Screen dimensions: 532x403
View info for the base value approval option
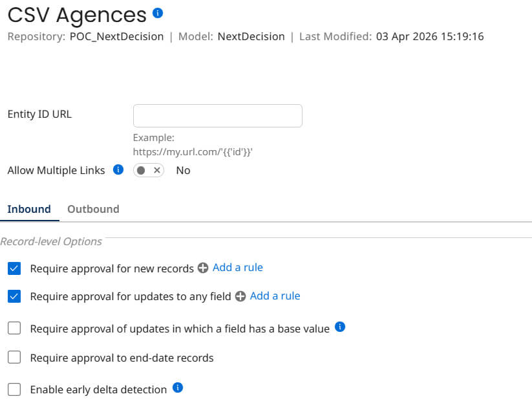[340, 327]
